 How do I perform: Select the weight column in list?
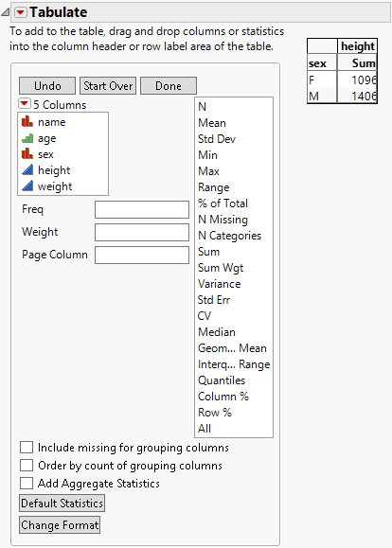point(55,186)
